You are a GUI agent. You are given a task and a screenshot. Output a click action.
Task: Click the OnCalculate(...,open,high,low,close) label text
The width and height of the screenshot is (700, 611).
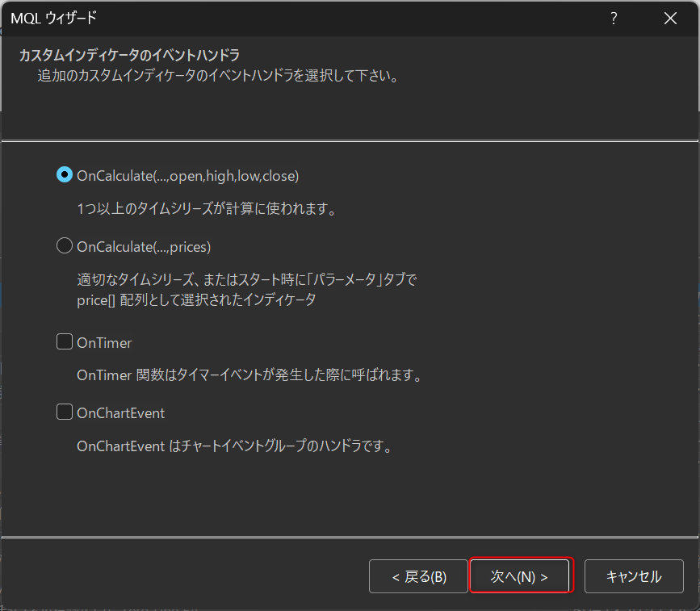(x=187, y=175)
